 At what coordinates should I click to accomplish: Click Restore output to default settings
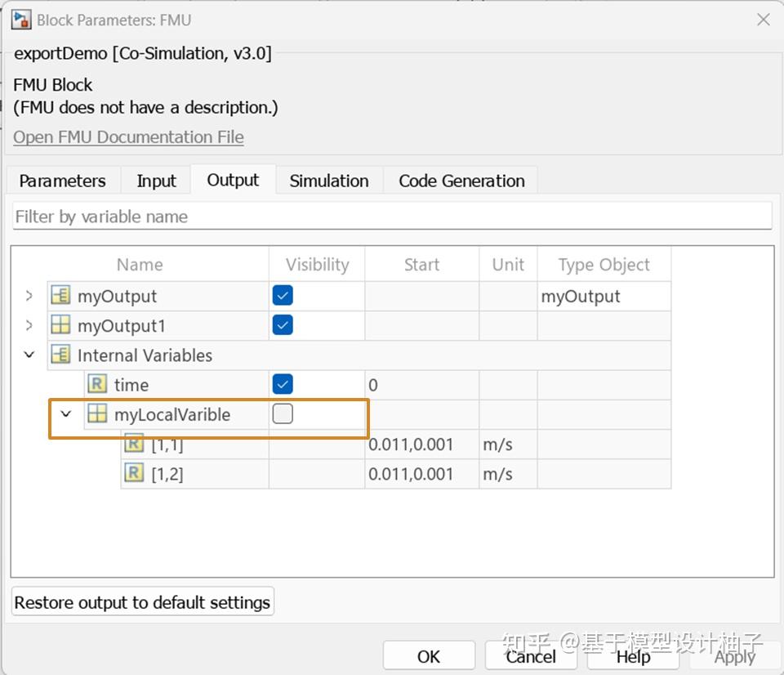141,602
